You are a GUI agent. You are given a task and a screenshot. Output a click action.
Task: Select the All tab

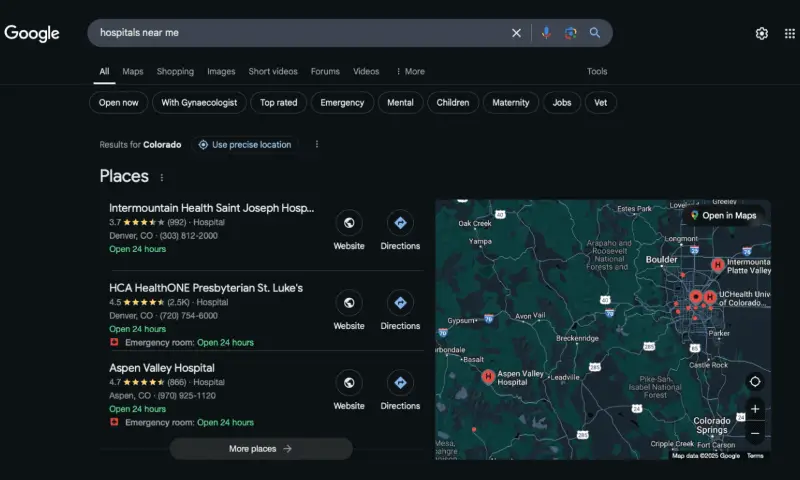[x=104, y=71]
